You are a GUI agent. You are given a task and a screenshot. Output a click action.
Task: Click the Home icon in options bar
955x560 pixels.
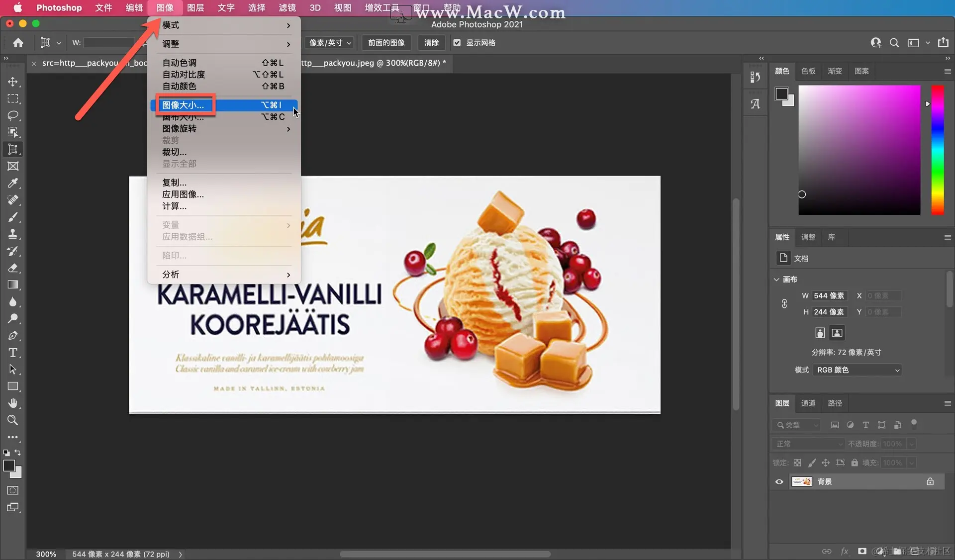(18, 43)
